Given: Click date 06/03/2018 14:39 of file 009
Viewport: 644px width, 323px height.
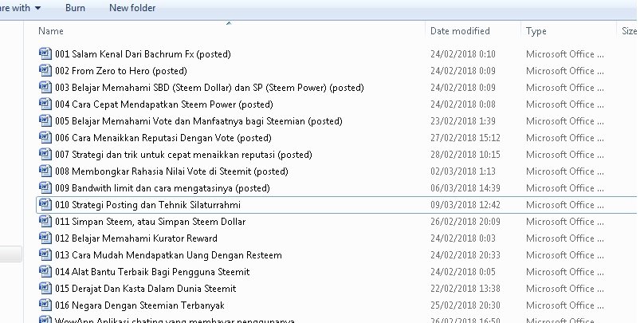Looking at the screenshot, I should pos(465,188).
